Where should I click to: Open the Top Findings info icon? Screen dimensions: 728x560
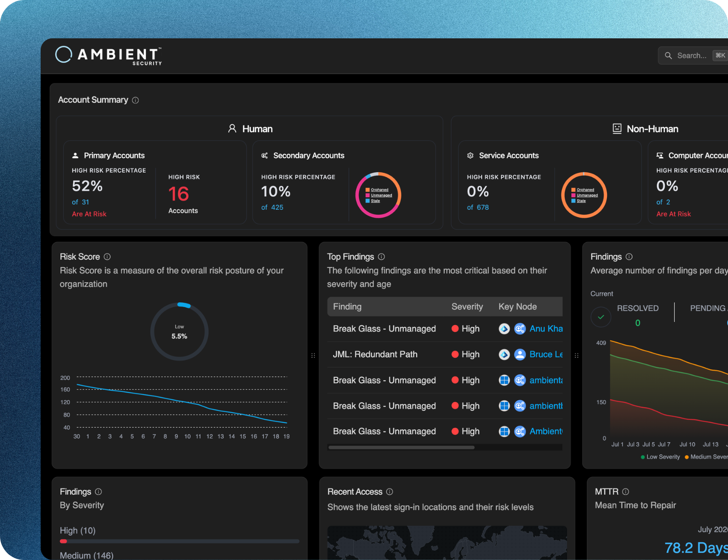(x=381, y=257)
